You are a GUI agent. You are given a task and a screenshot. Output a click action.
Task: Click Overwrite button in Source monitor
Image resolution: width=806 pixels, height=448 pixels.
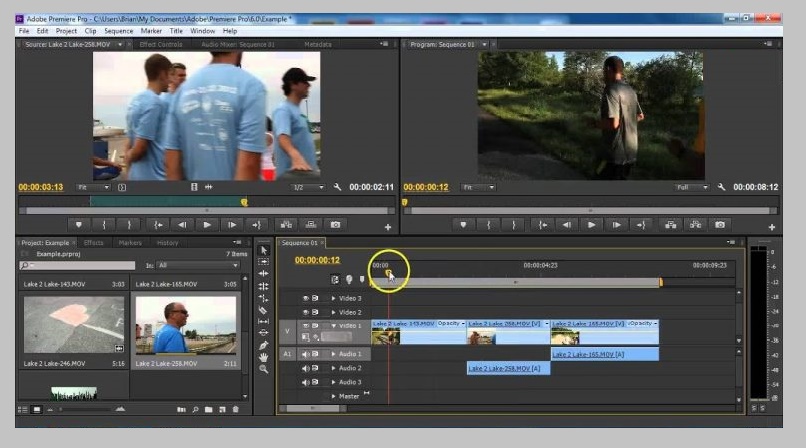coord(311,225)
